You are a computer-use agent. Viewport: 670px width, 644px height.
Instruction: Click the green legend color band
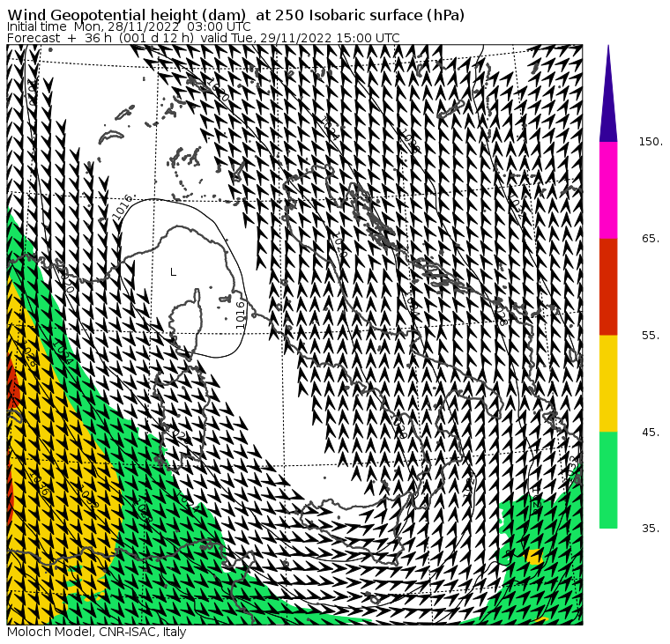point(608,480)
